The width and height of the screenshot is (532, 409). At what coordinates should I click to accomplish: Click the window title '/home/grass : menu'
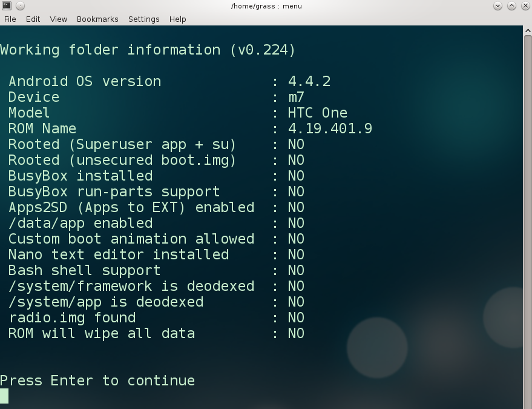[266, 6]
